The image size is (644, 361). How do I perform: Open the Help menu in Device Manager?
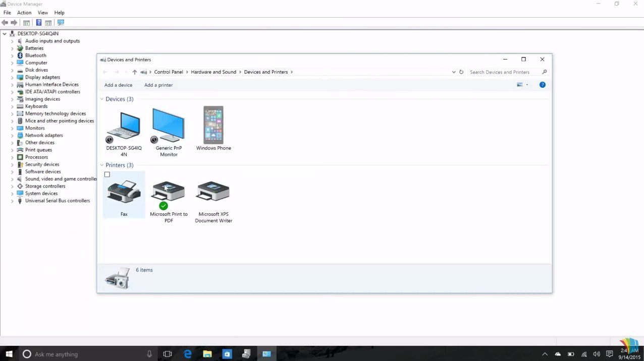[x=60, y=13]
